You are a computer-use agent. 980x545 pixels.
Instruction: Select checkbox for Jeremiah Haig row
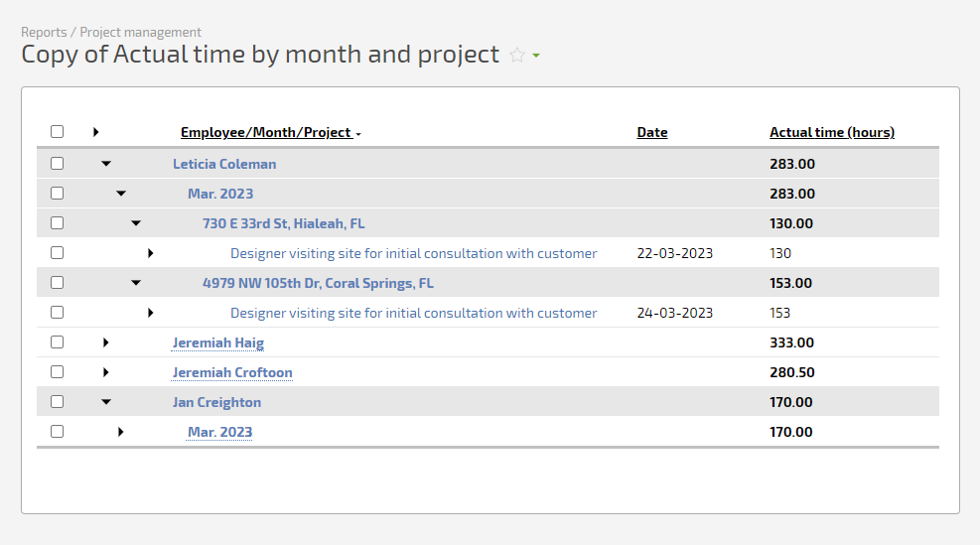[x=57, y=341]
